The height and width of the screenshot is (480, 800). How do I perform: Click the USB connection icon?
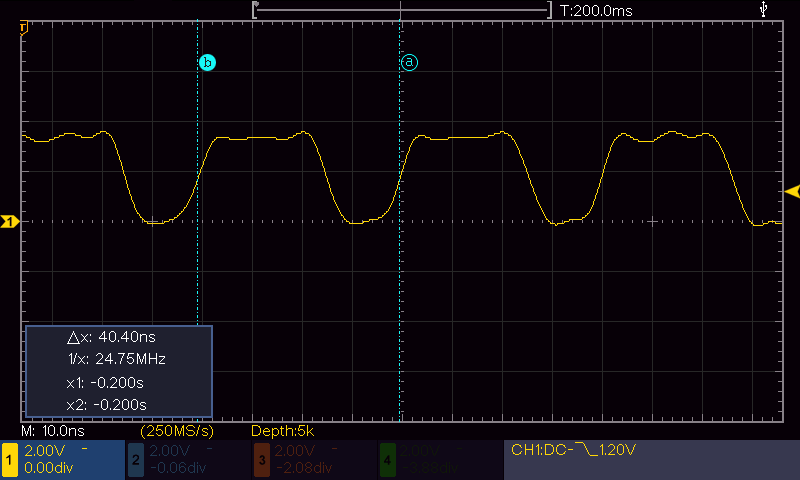tap(765, 9)
